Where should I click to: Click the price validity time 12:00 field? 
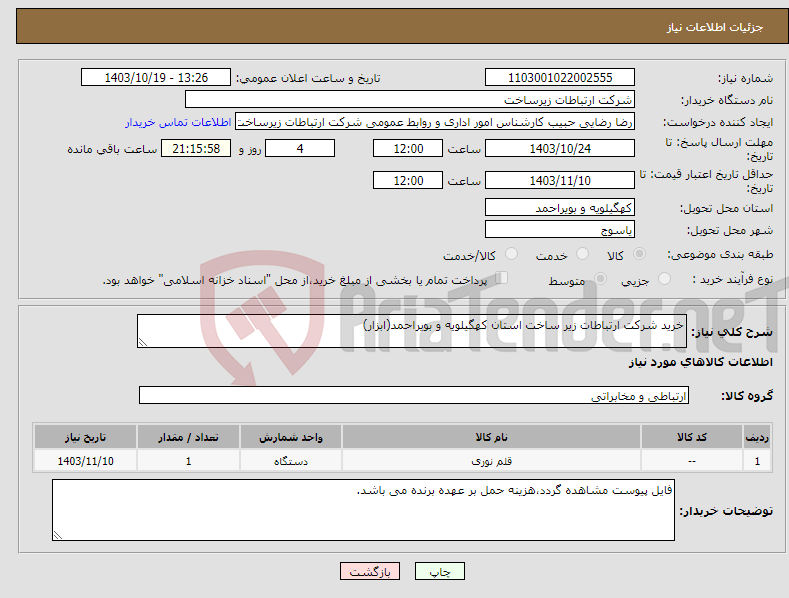click(408, 180)
